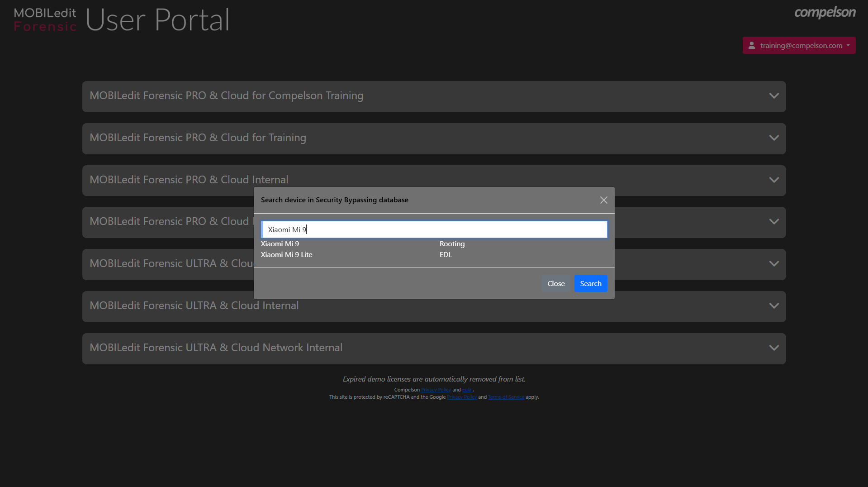The width and height of the screenshot is (868, 487).
Task: Open the Eula link
Action: [467, 390]
